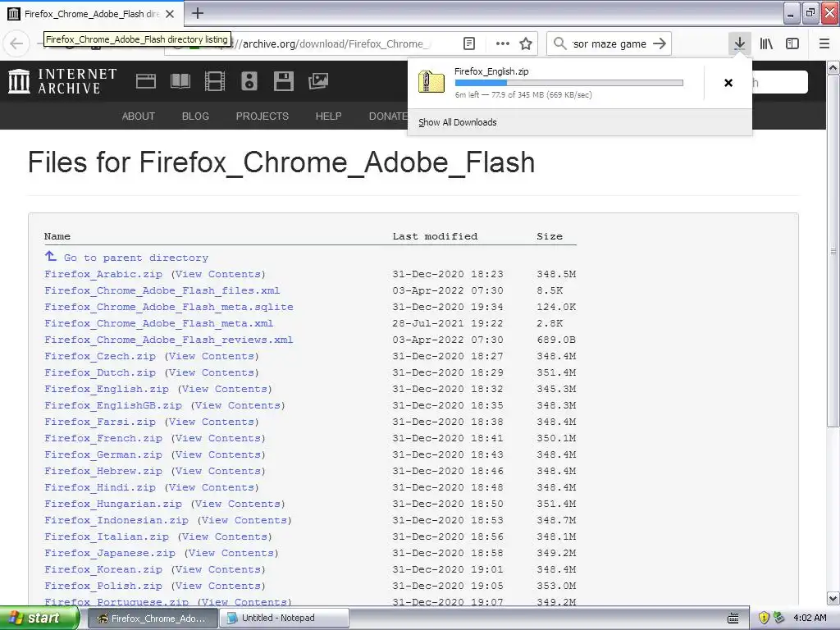The image size is (840, 630).
Task: Click the Firefox_English.zip download file icon
Action: click(431, 83)
